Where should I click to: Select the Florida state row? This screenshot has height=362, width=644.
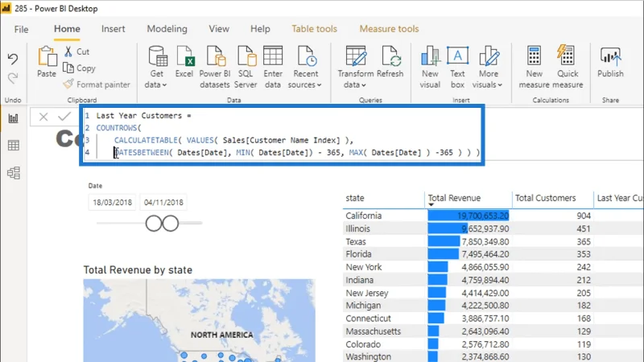(x=493, y=254)
